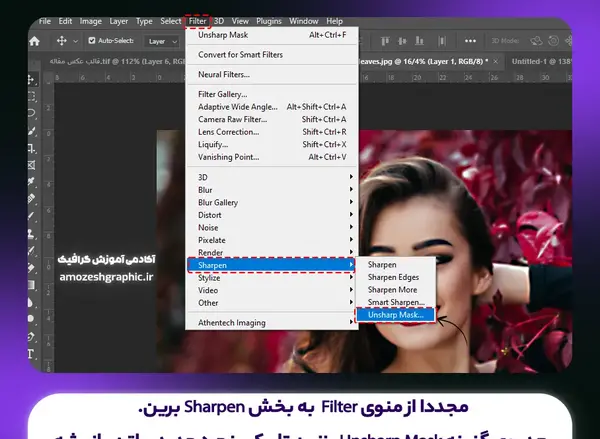The width and height of the screenshot is (600, 439).
Task: Select the Lasso tool
Action: click(32, 113)
